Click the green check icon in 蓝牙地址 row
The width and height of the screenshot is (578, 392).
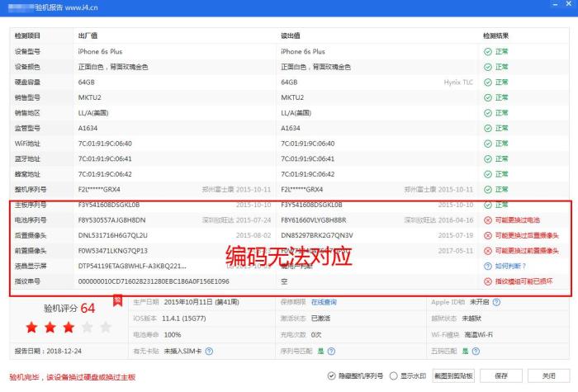(488, 158)
